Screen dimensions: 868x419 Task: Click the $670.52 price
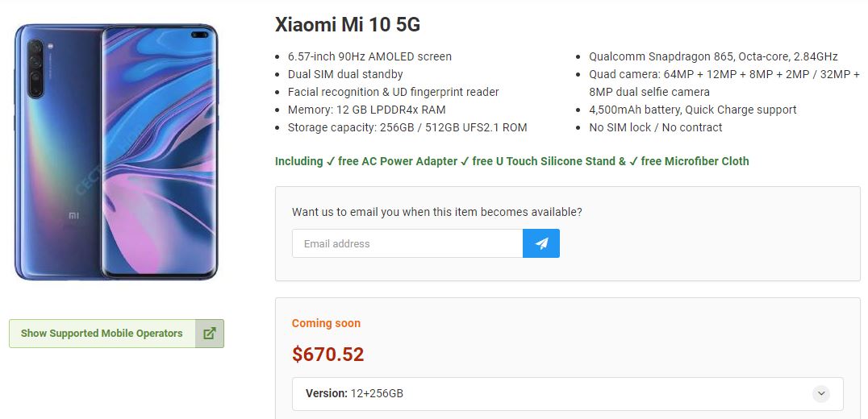(x=328, y=355)
